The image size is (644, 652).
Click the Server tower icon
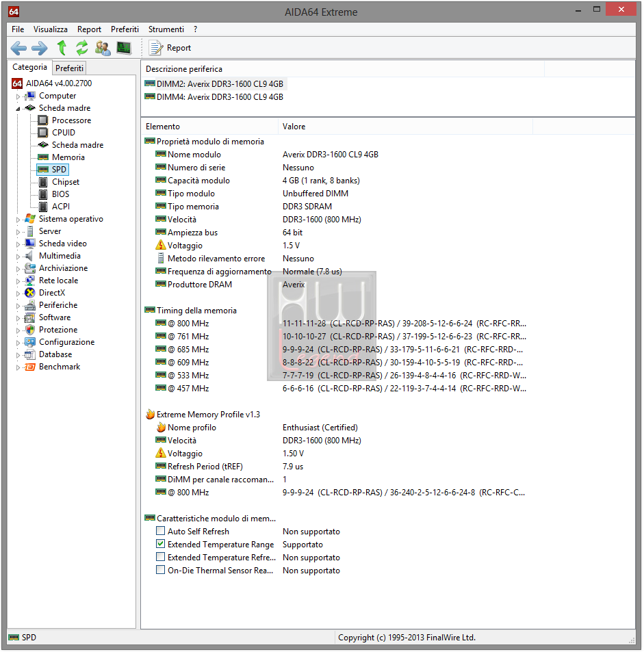(30, 231)
